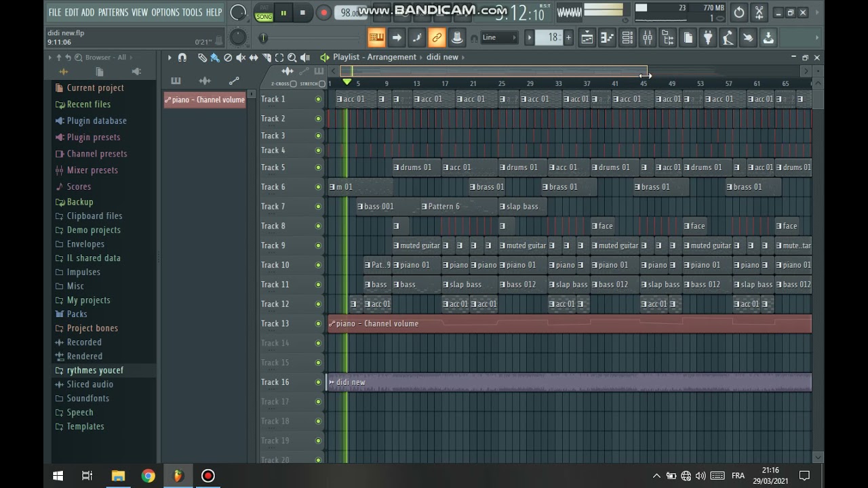Toggle the PAT/SONG mode switch
The image size is (868, 488).
[264, 12]
